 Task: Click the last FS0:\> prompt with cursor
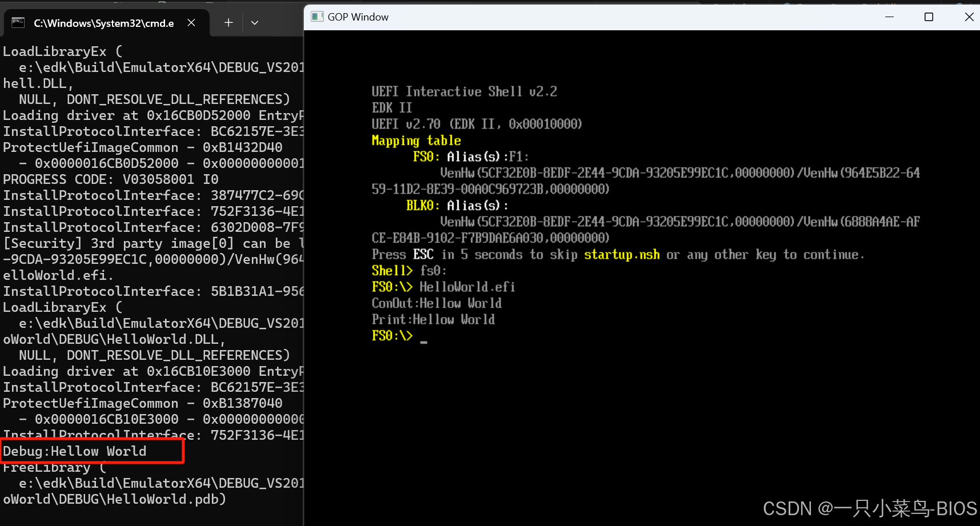399,336
